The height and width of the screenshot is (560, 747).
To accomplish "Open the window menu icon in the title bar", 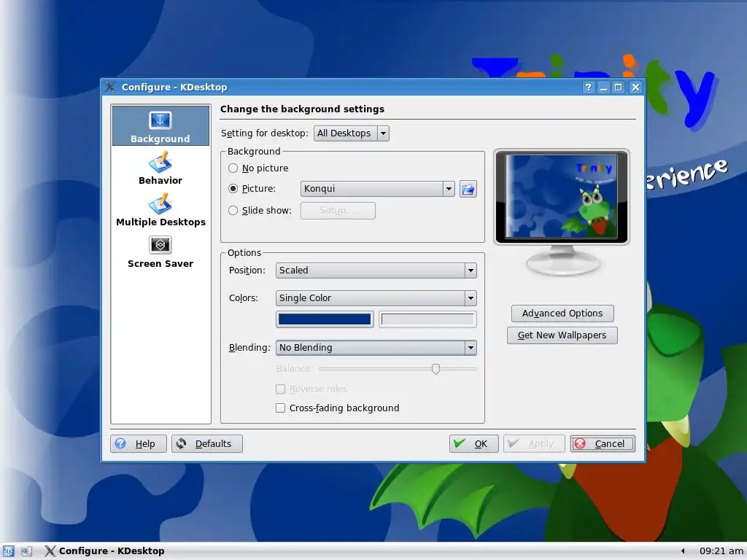I will (110, 87).
